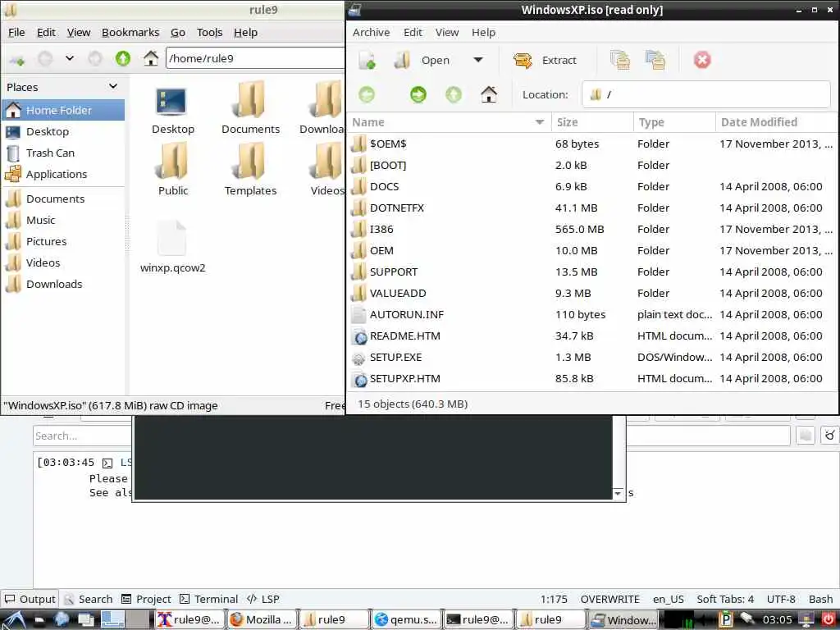The width and height of the screenshot is (840, 630).
Task: Switch to the Output panel tab
Action: [x=30, y=599]
